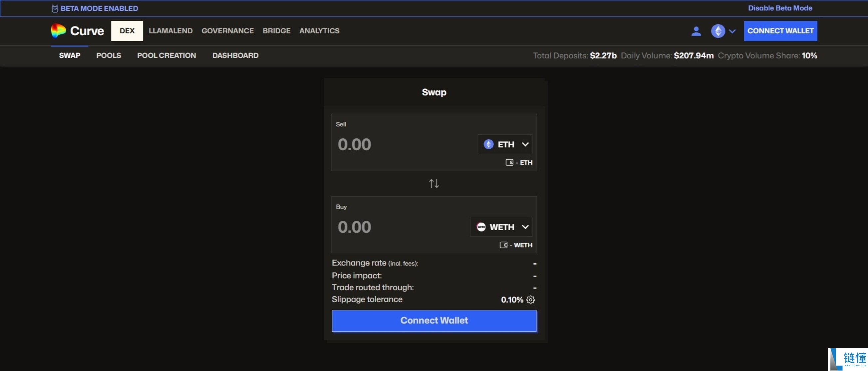
Task: Open the WETH buy token dropdown
Action: pyautogui.click(x=501, y=227)
